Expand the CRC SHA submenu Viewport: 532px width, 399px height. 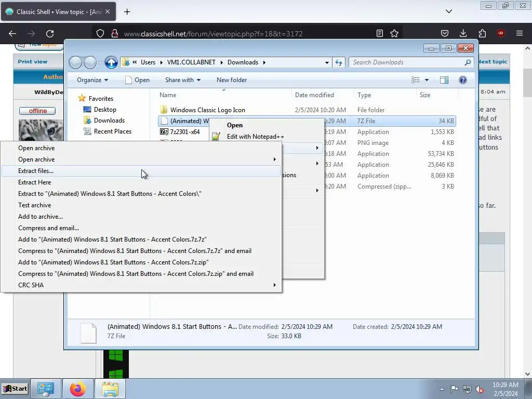141,285
